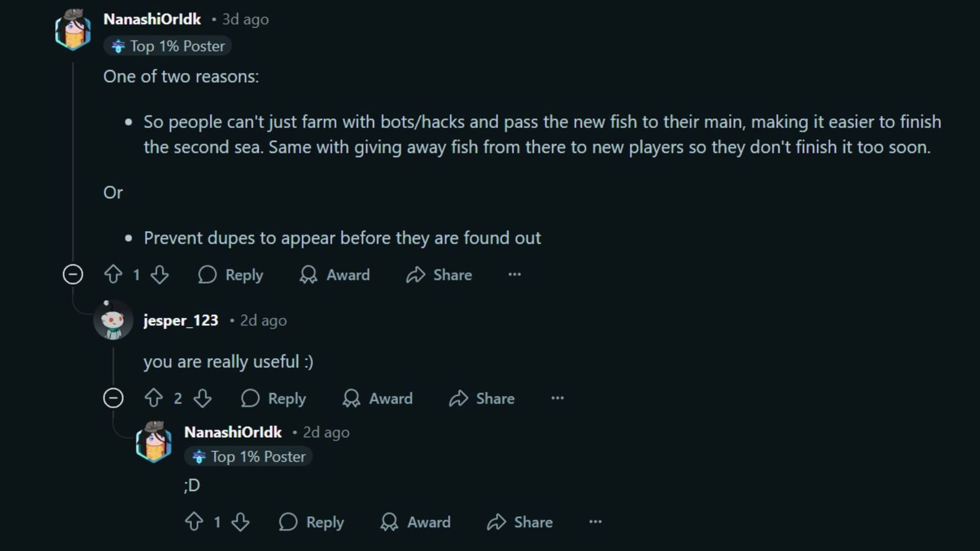Share the ';D' reply

(520, 522)
